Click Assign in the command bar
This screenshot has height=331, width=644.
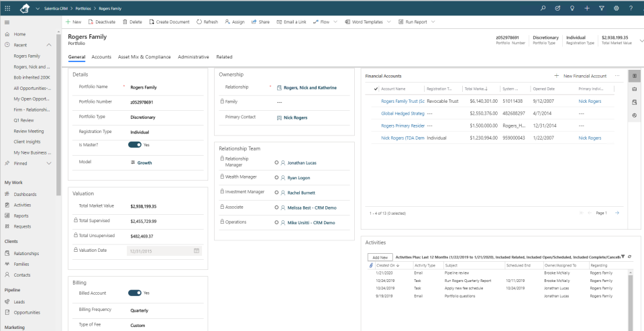pyautogui.click(x=235, y=21)
